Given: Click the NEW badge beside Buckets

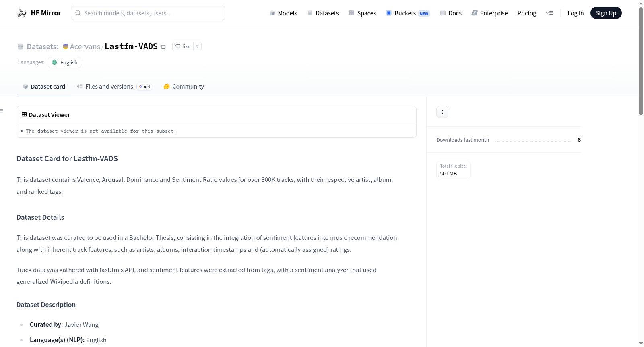Looking at the screenshot, I should pyautogui.click(x=424, y=14).
